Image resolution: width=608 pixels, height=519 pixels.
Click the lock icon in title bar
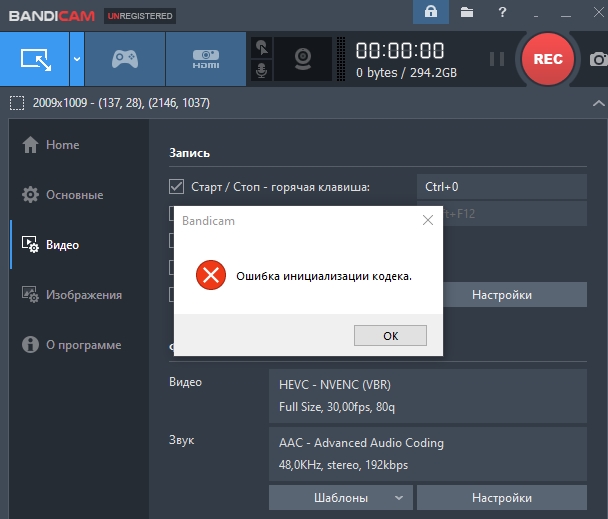point(431,12)
